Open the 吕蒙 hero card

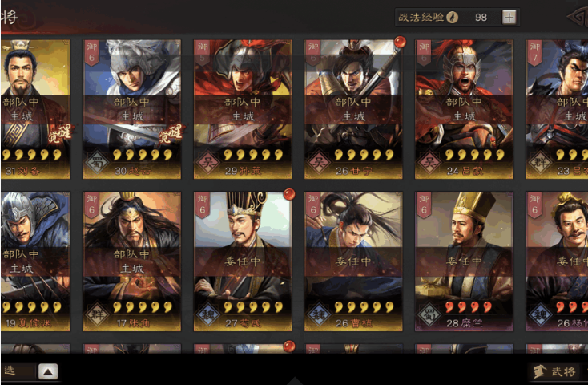pyautogui.click(x=464, y=109)
